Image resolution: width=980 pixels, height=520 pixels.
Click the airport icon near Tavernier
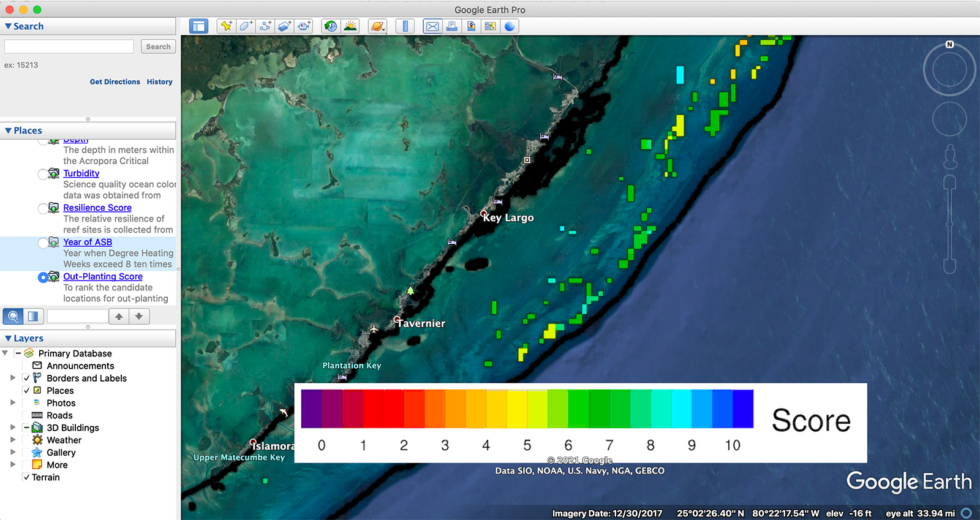374,329
